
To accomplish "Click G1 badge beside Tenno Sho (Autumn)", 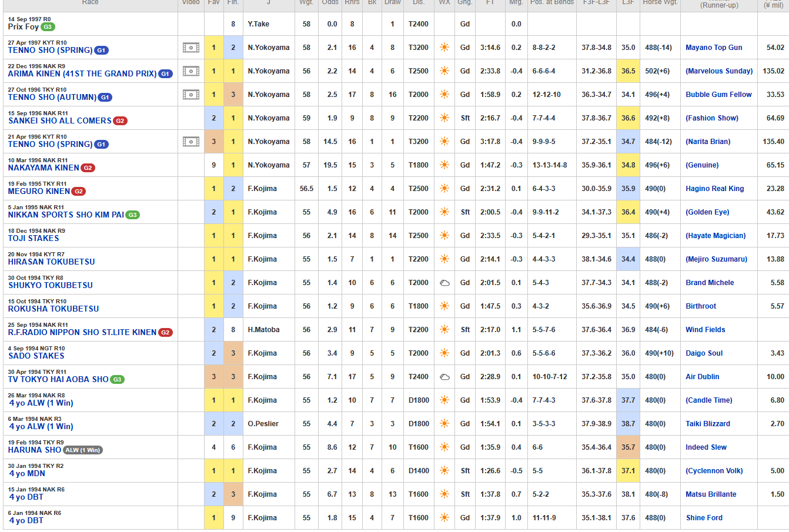I will click(105, 98).
